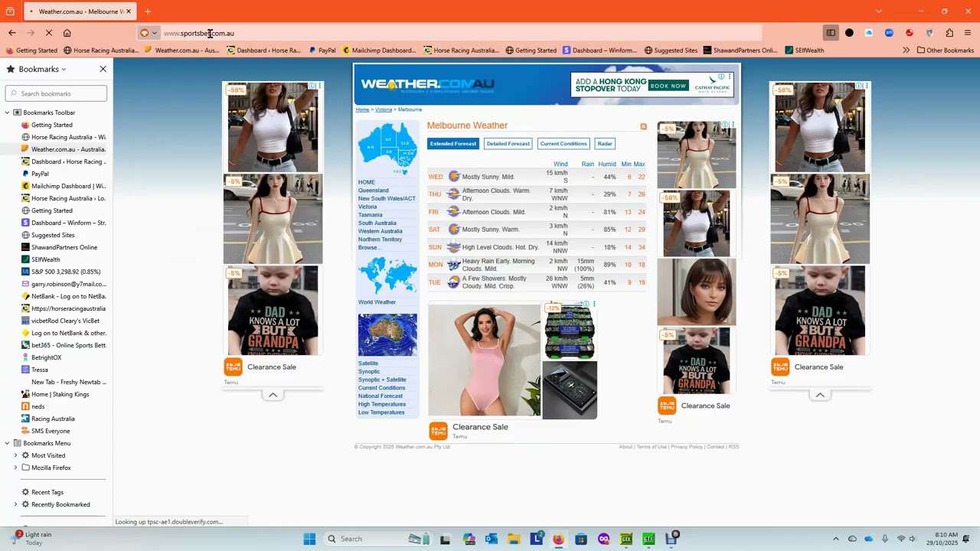Collapse the Bookmarks Toolbar tree folder
This screenshot has height=551, width=980.
8,112
